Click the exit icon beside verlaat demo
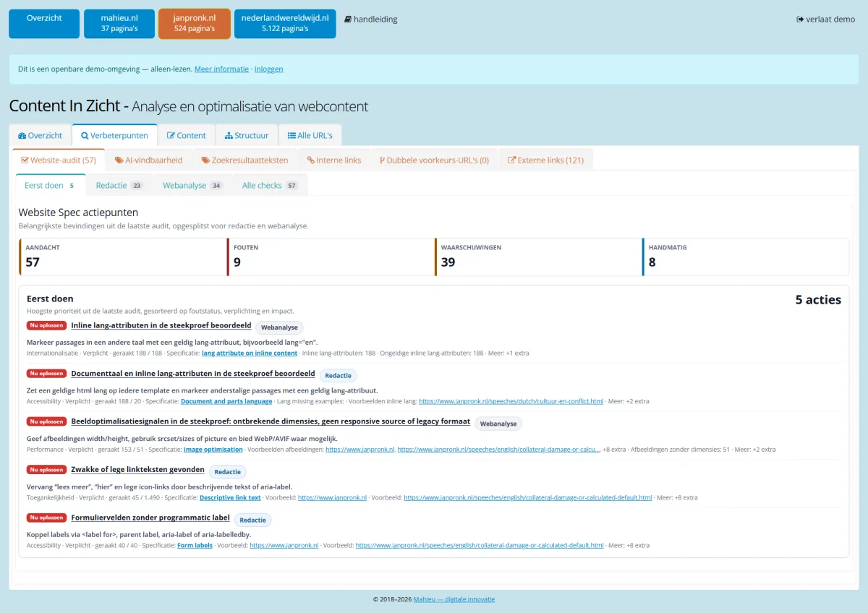Screen dimensions: 868x613 [800, 20]
